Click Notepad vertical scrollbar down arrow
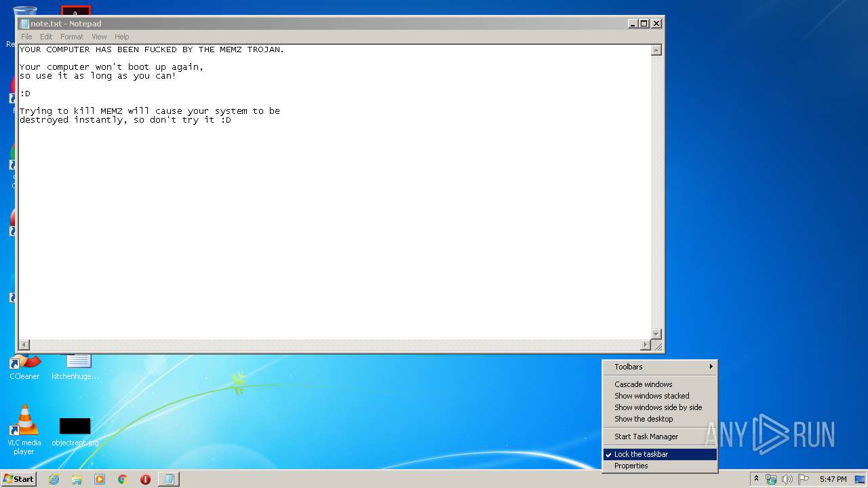This screenshot has width=868, height=488. tap(656, 334)
